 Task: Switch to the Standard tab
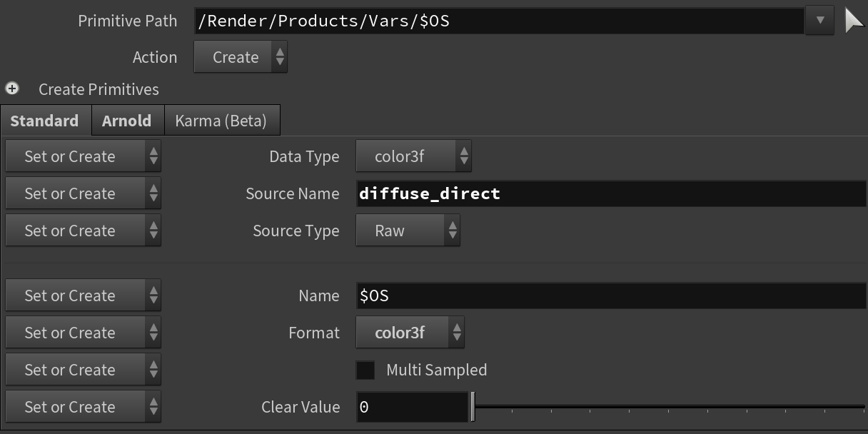[x=45, y=121]
